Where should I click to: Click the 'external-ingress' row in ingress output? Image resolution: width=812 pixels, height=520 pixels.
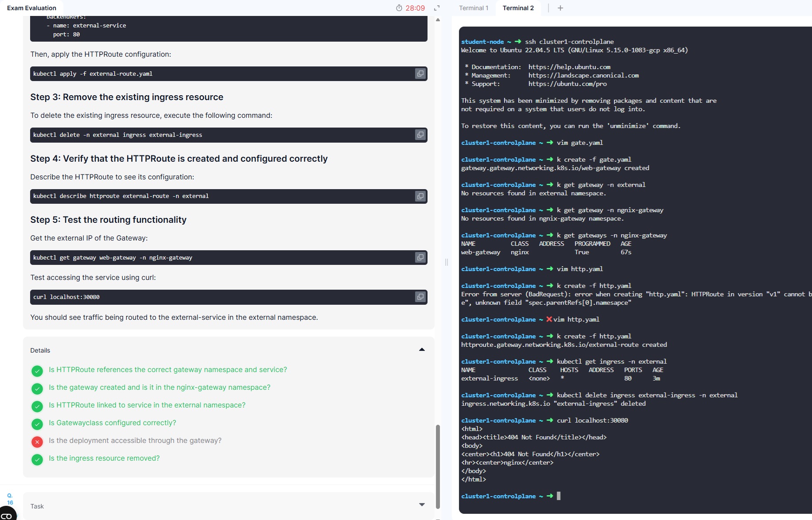[561, 378]
